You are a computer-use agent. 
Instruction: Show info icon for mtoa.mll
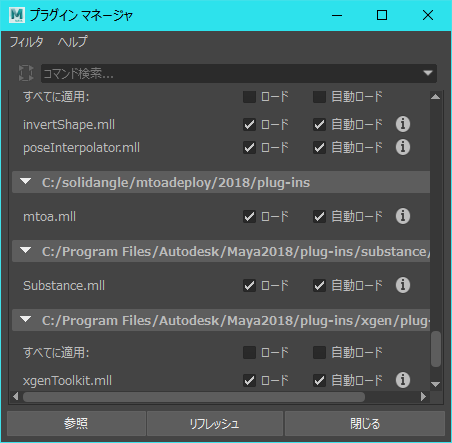pos(403,216)
